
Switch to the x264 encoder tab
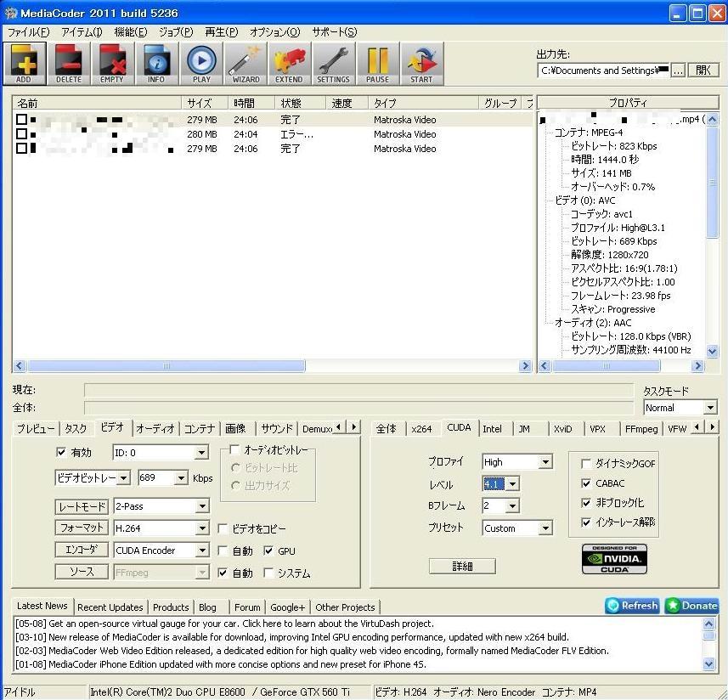click(421, 428)
